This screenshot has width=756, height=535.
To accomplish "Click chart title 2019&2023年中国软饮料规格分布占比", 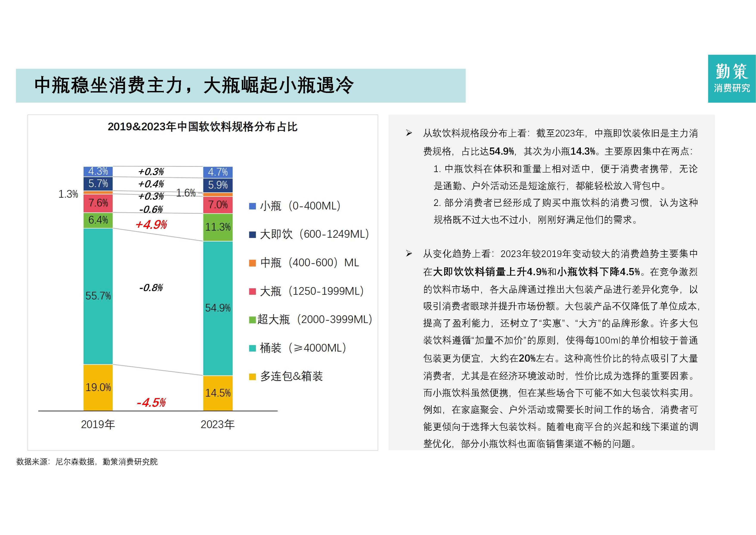I will 203,127.
